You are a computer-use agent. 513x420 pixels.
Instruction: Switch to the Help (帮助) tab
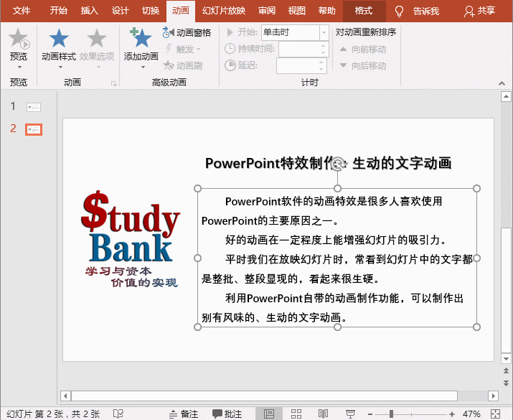[327, 11]
